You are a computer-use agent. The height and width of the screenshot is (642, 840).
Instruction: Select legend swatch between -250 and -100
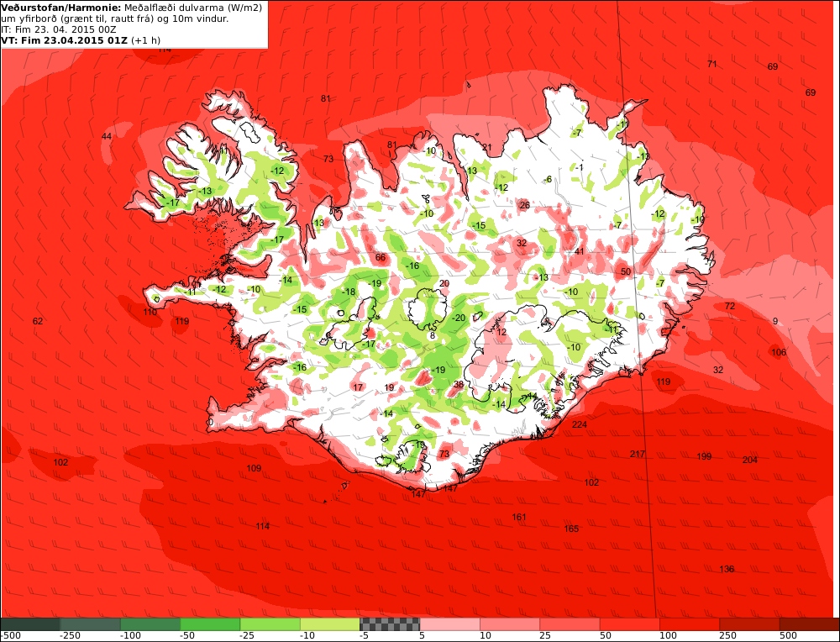pyautogui.click(x=90, y=624)
